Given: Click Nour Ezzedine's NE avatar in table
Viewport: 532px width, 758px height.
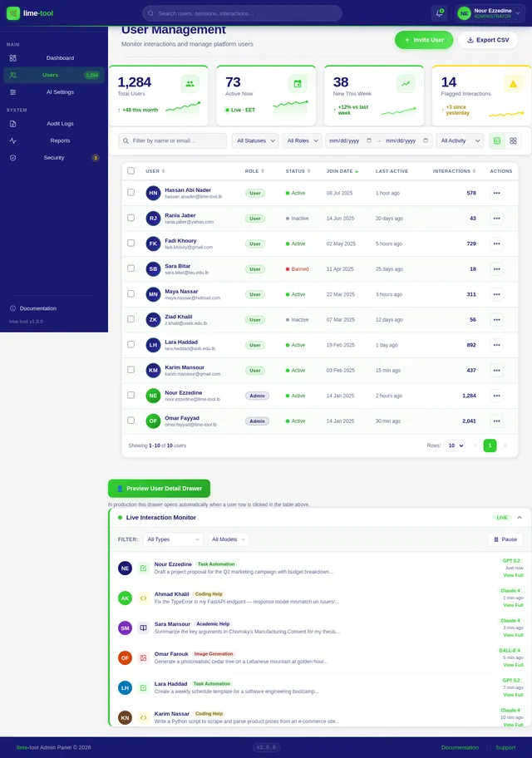Looking at the screenshot, I should tap(153, 396).
